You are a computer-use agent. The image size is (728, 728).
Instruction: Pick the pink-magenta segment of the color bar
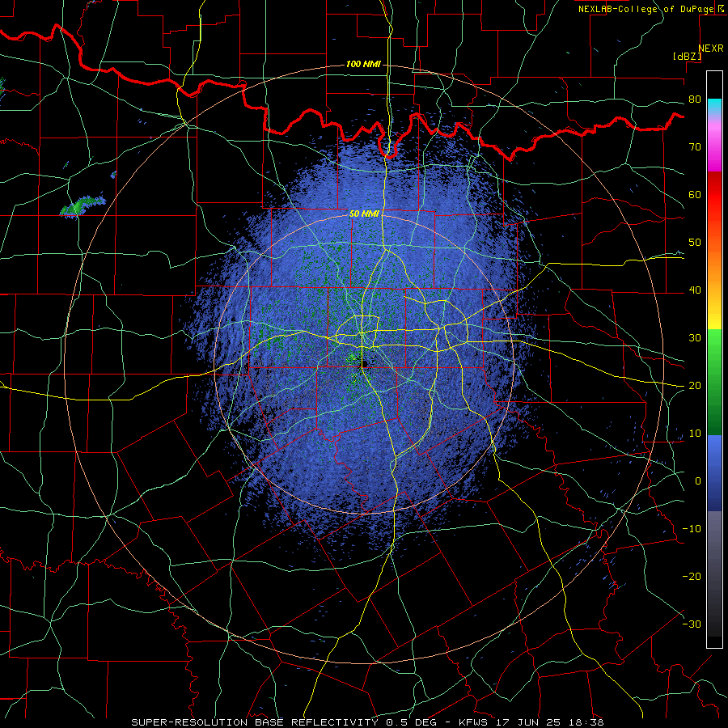coord(714,144)
